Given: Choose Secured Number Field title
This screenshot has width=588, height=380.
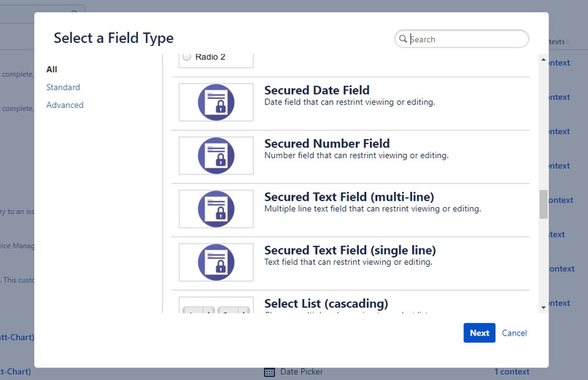Looking at the screenshot, I should 327,143.
